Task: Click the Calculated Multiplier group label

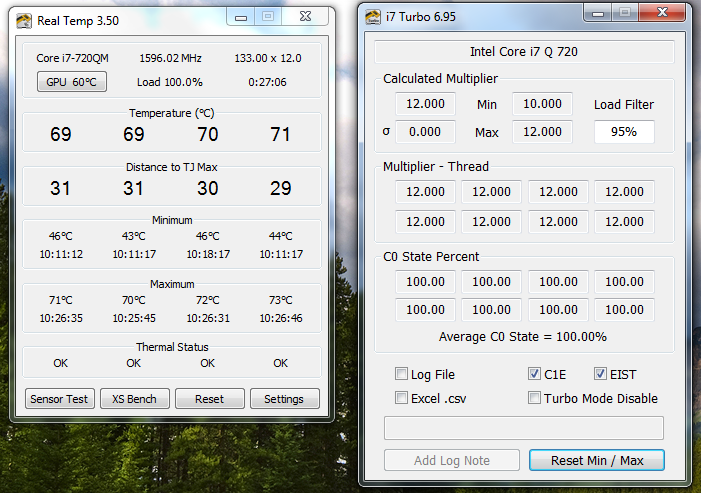Action: point(440,79)
